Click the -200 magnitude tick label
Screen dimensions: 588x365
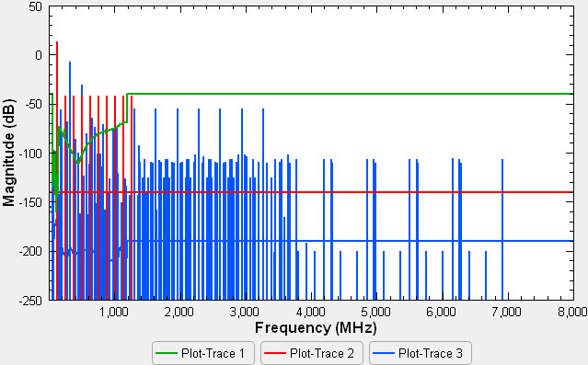[30, 251]
